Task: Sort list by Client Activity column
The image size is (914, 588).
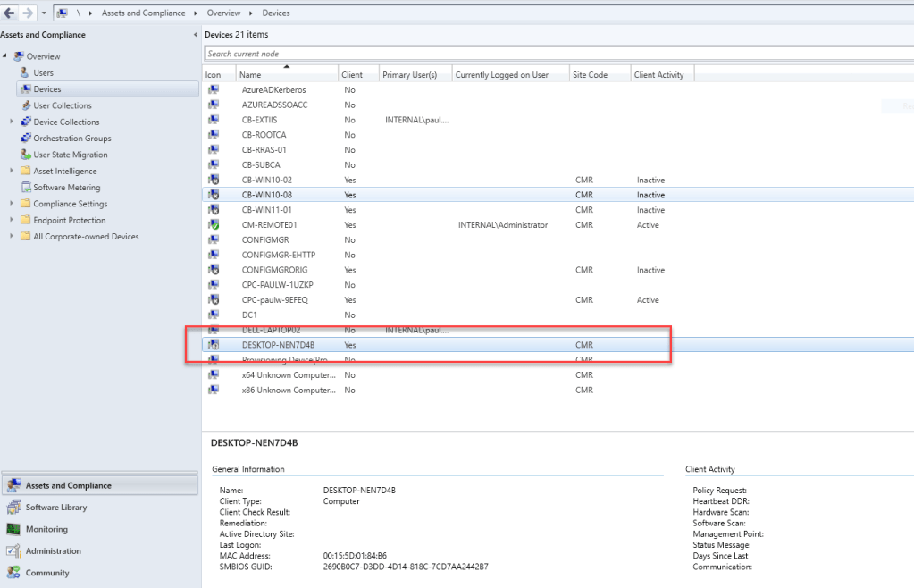Action: click(x=658, y=75)
